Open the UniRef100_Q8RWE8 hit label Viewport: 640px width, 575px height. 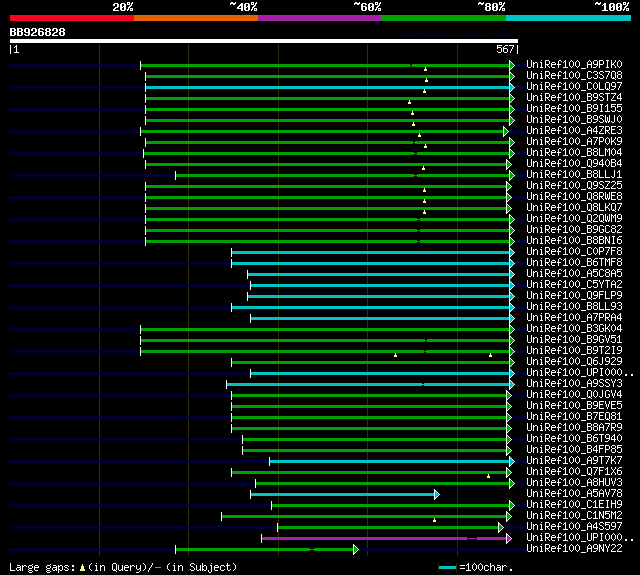[574, 197]
